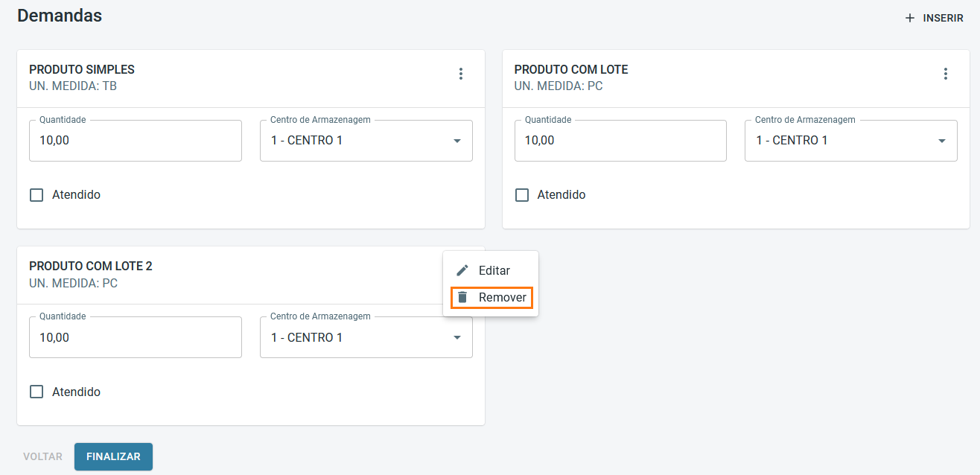The image size is (980, 475).
Task: Click the PRODUTO COM LOTE 2 card title
Action: tap(91, 266)
